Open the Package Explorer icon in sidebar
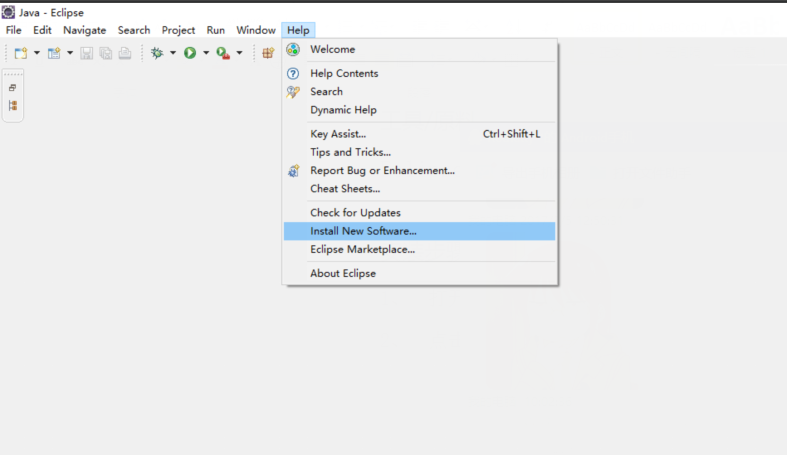Viewport: 787px width, 455px height. [x=13, y=105]
